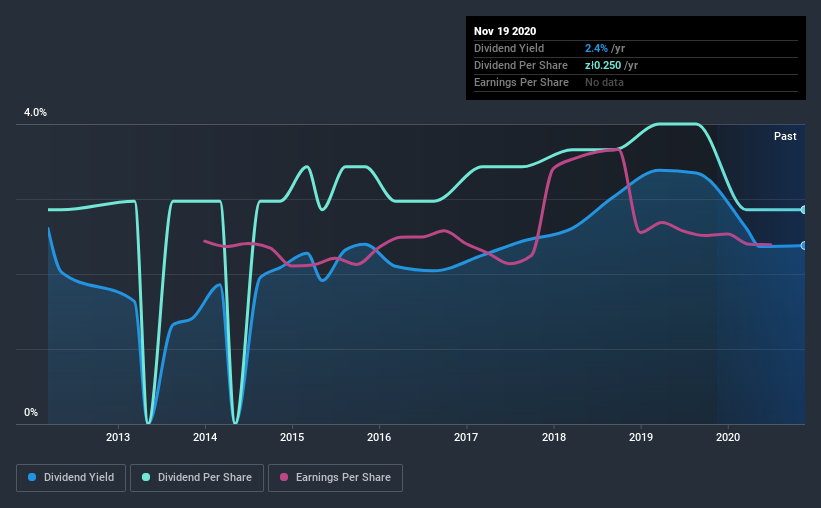Click the No data earnings value
The width and height of the screenshot is (821, 508).
pos(604,82)
